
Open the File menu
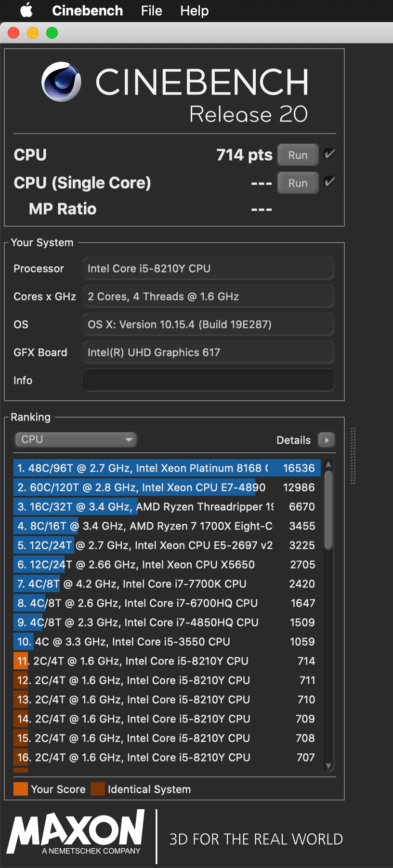click(151, 11)
